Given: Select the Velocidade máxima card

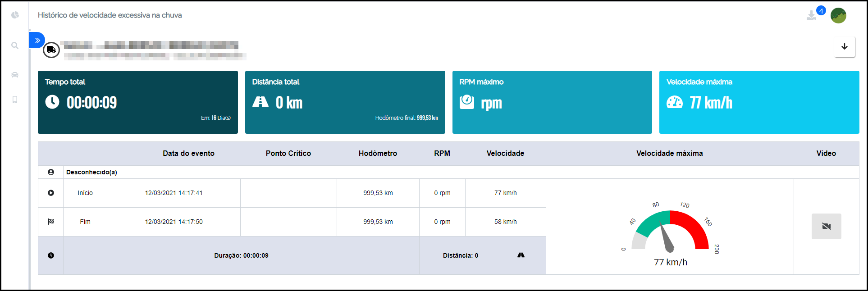Looking at the screenshot, I should pyautogui.click(x=759, y=102).
